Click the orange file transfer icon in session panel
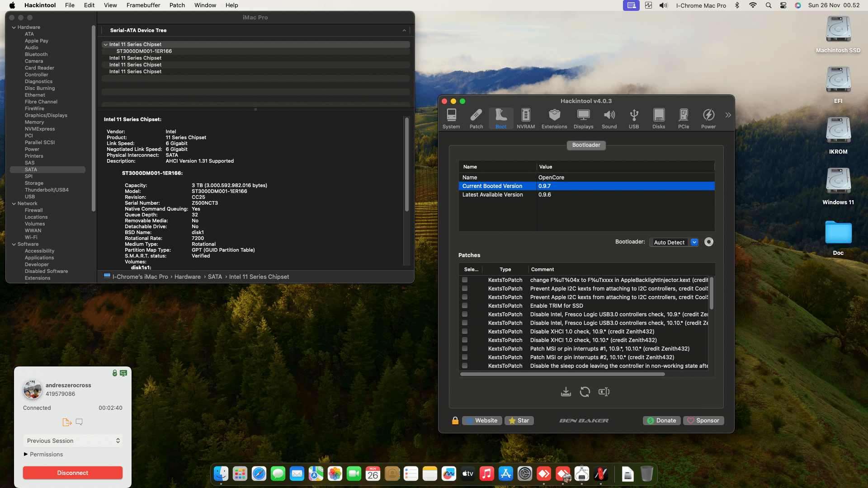Image resolution: width=868 pixels, height=488 pixels. 67,422
